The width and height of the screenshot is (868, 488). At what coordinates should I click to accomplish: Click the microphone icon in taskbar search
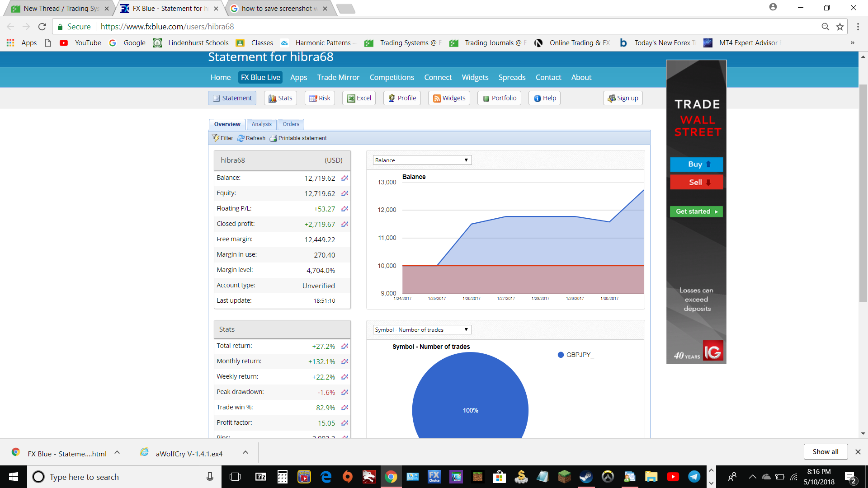click(210, 477)
